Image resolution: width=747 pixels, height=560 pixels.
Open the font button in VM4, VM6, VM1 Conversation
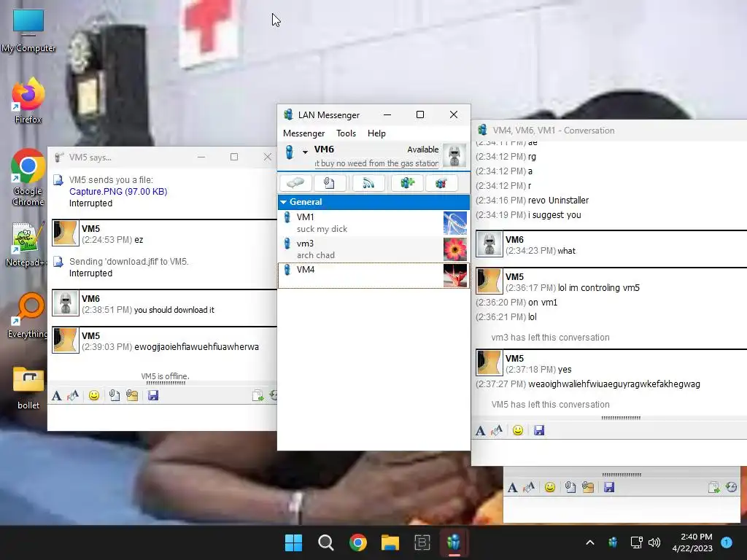(x=480, y=431)
